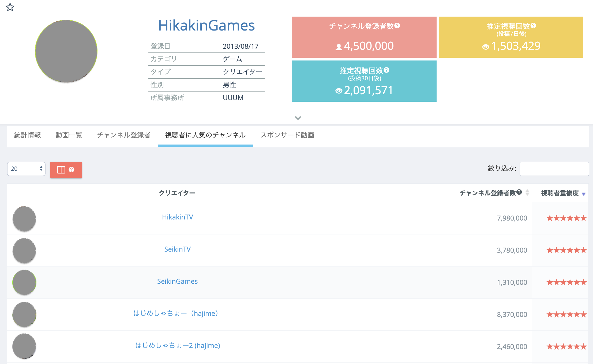The image size is (593, 364).
Task: Click タイプ value クリエイター
Action: pos(242,72)
